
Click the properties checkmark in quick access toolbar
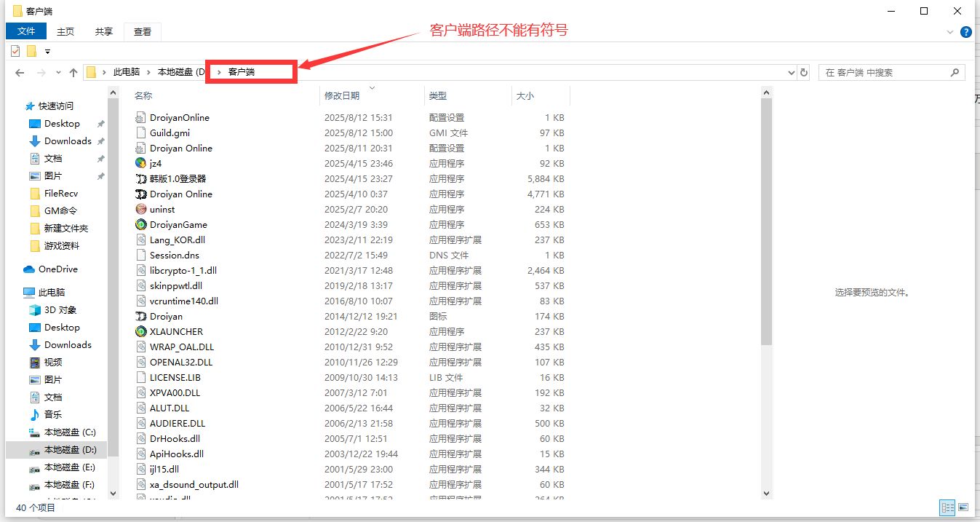pyautogui.click(x=15, y=51)
